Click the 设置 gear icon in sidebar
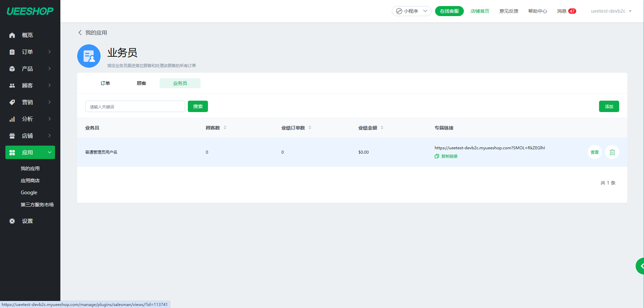 (12, 221)
